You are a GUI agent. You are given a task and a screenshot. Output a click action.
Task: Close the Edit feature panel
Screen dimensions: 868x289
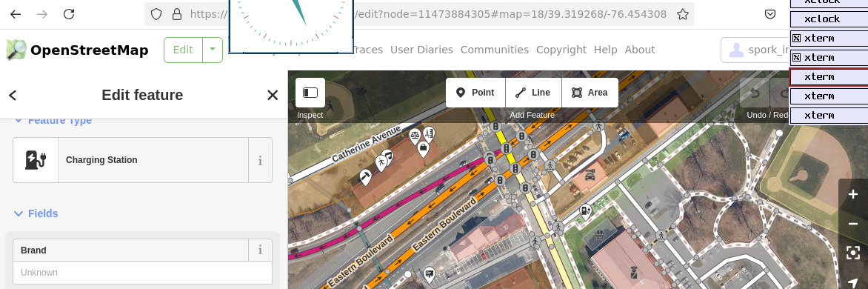273,96
